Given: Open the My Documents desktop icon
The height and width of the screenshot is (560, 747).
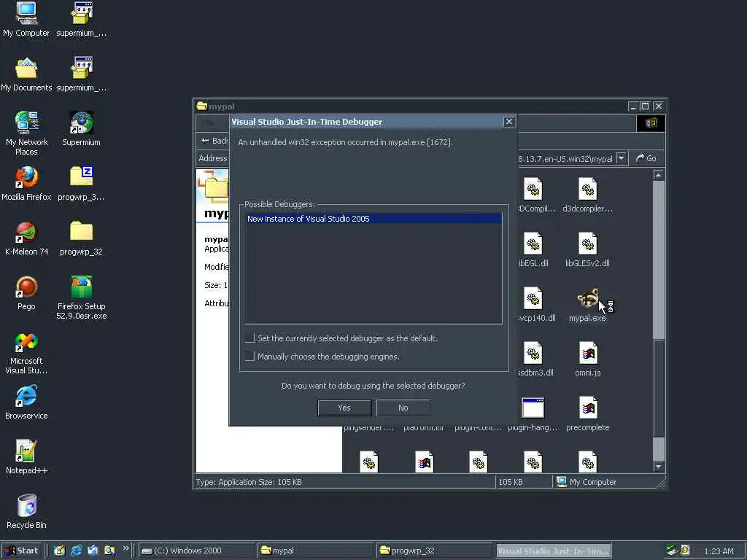Looking at the screenshot, I should [x=26, y=74].
